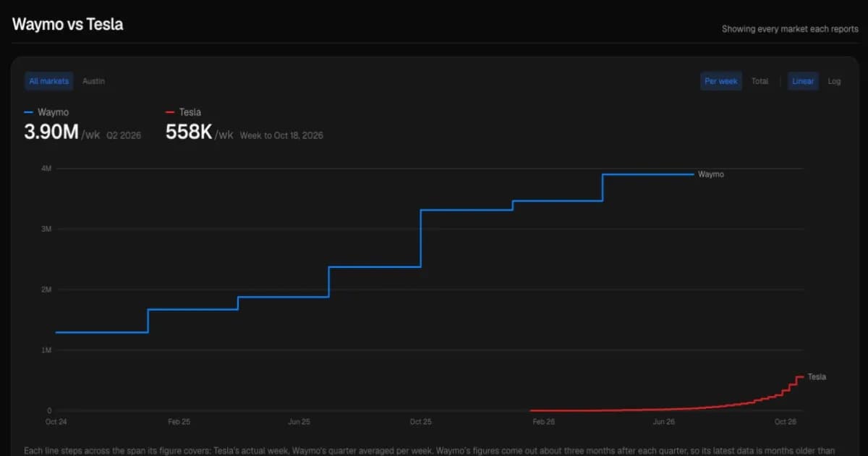Screen dimensions: 868x456
Task: Click the chart explanation paragraph
Action: [430, 450]
